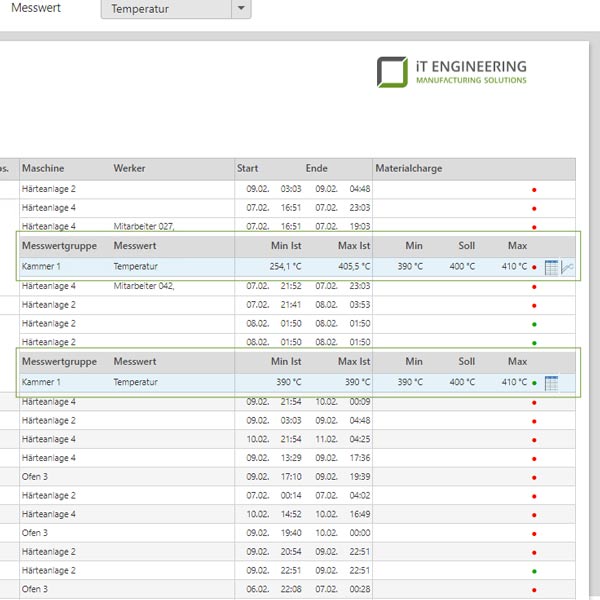Click the iT Engineering logo
The width and height of the screenshot is (600, 600).
(x=451, y=72)
